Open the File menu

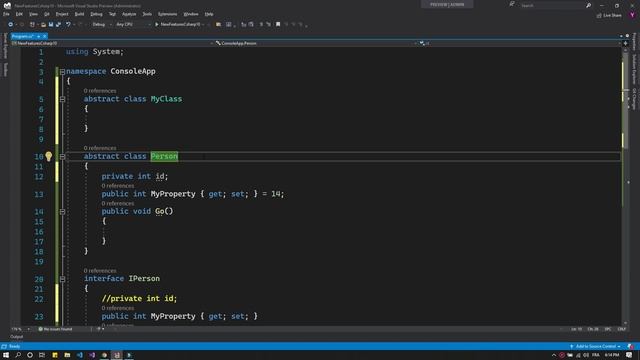pyautogui.click(x=6, y=14)
